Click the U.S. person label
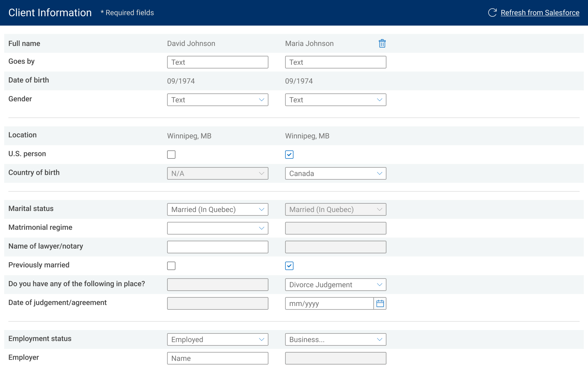Image resolution: width=588 pixels, height=376 pixels. pos(27,154)
